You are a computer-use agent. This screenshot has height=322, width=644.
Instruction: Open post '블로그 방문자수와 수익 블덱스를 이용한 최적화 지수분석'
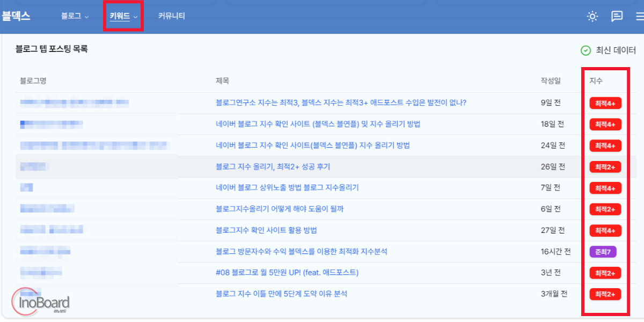click(x=301, y=251)
